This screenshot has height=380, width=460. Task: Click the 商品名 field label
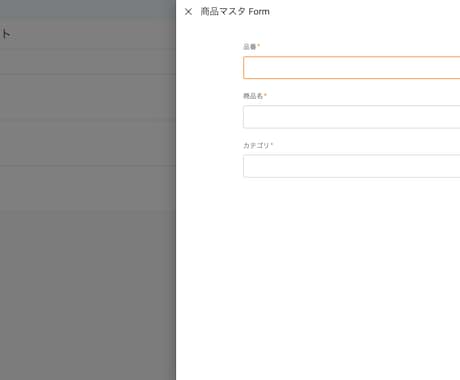253,96
